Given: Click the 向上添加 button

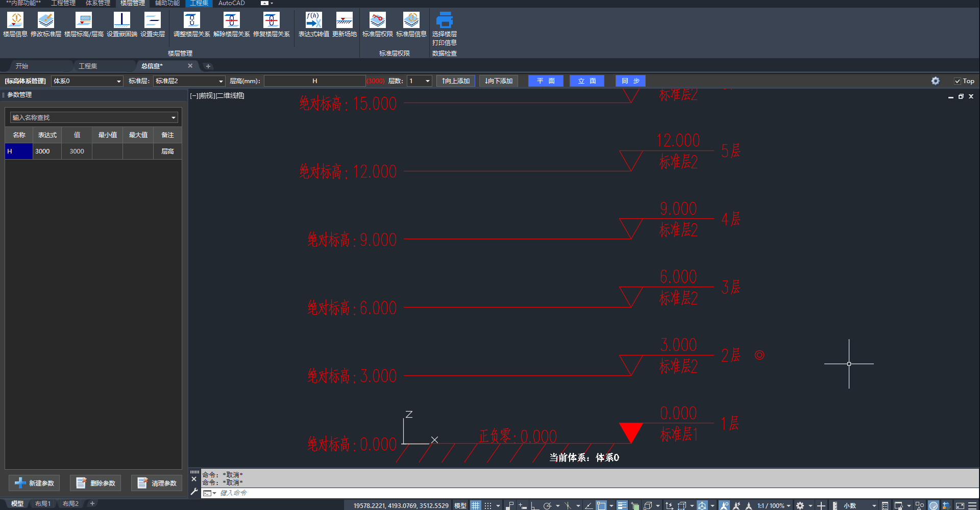Looking at the screenshot, I should tap(456, 81).
